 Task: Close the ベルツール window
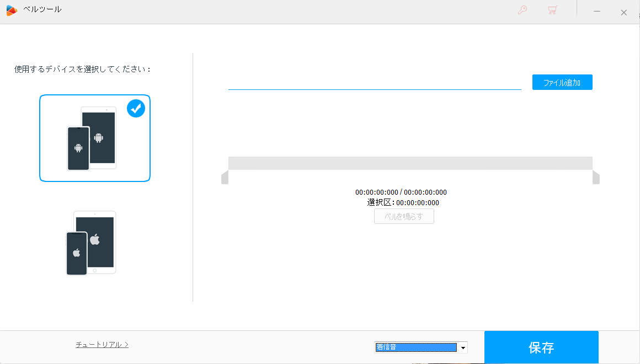(x=623, y=13)
